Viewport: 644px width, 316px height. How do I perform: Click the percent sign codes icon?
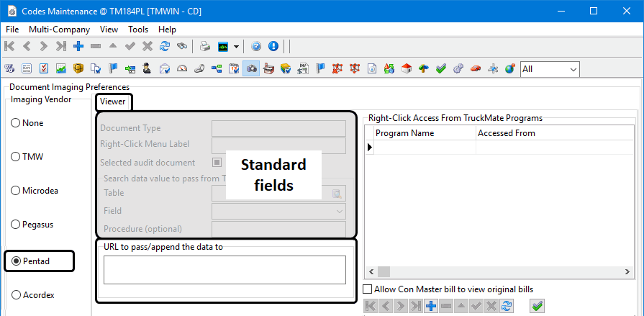(9, 69)
